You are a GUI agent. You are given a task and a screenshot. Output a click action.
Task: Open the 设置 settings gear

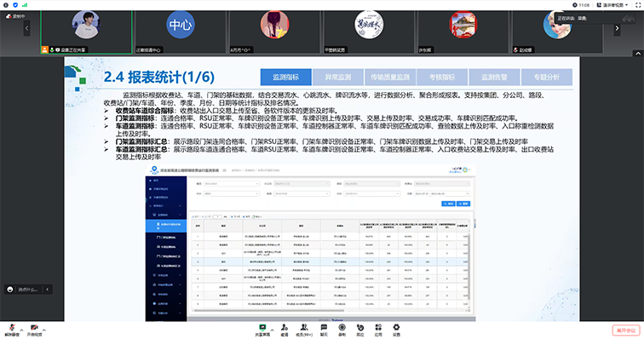click(396, 327)
